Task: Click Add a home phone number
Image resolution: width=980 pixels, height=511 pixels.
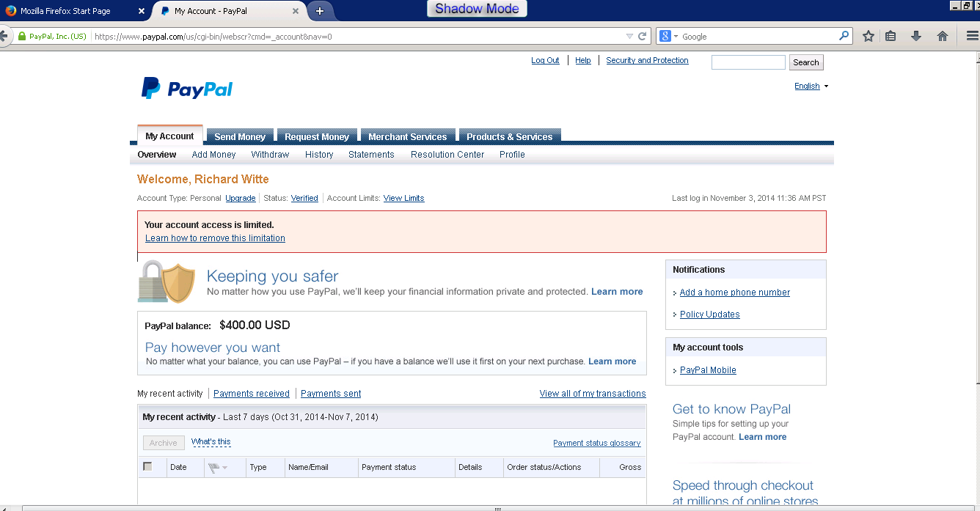Action: pos(735,293)
